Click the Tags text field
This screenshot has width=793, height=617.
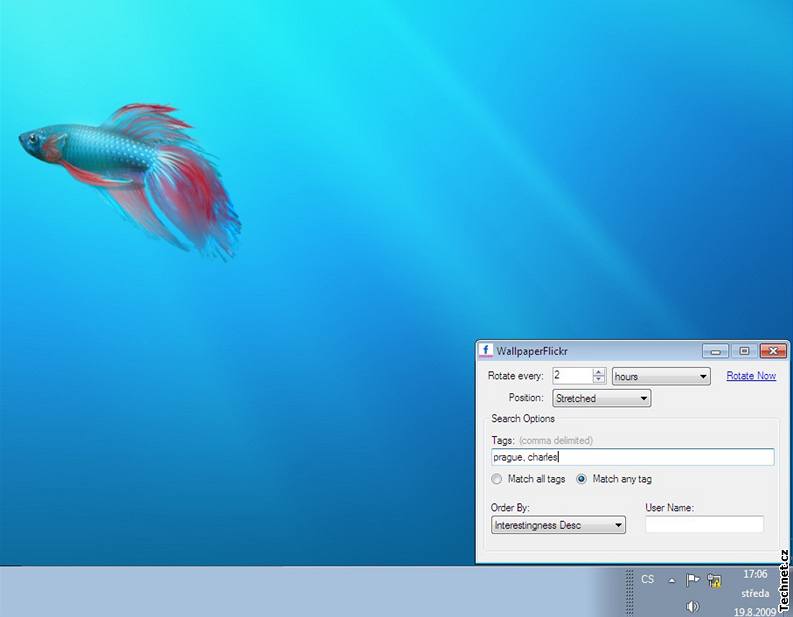(x=632, y=457)
